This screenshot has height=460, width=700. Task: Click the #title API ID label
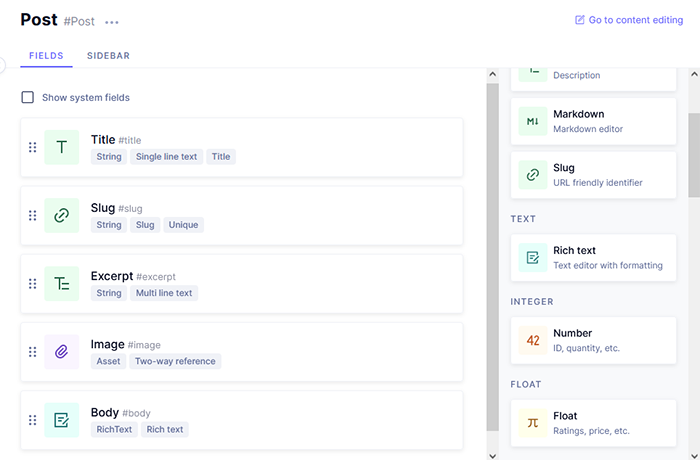pyautogui.click(x=130, y=140)
